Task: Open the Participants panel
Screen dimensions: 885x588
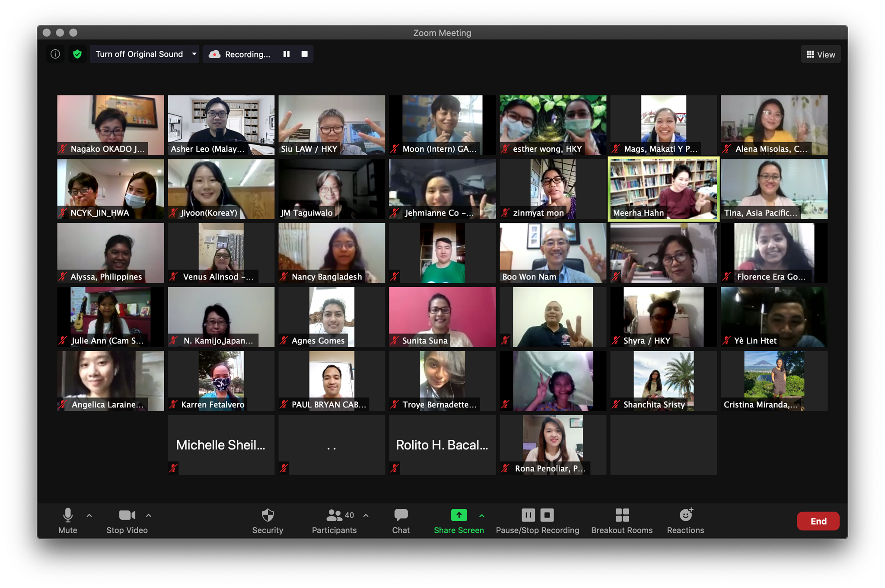Action: tap(334, 521)
